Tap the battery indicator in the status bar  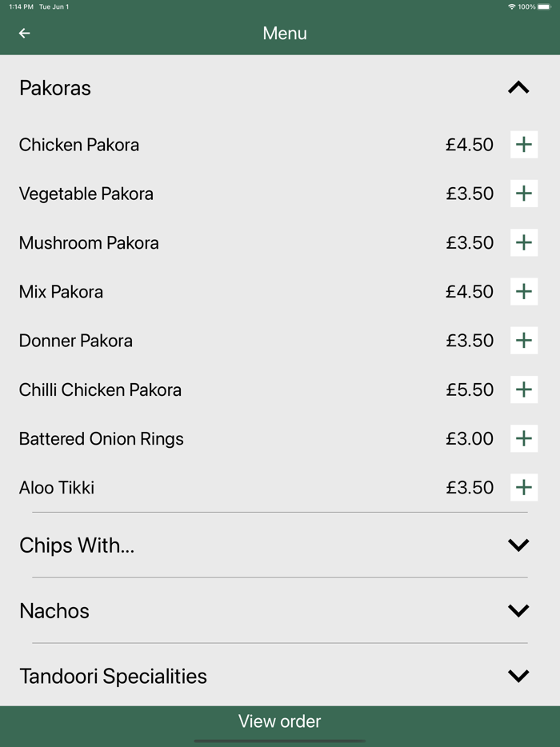click(x=546, y=6)
